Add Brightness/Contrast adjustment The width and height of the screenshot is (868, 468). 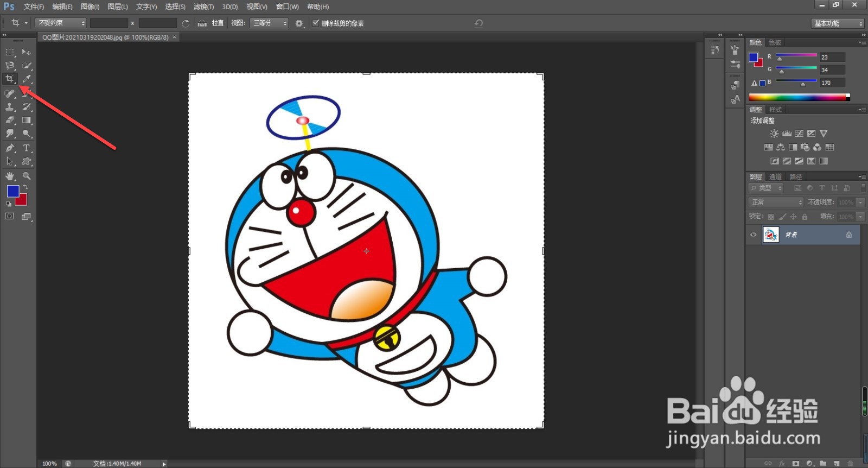pyautogui.click(x=774, y=134)
